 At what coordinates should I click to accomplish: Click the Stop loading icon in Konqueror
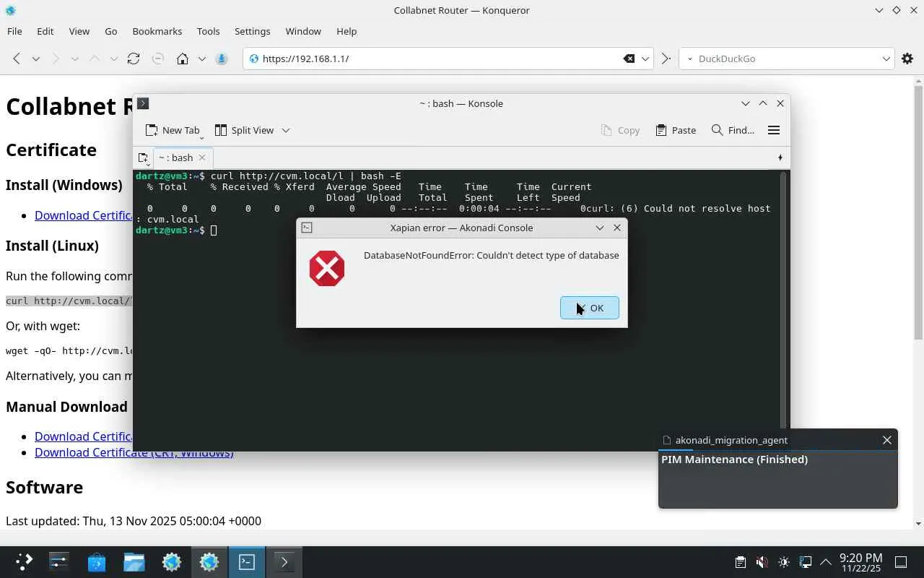point(158,59)
